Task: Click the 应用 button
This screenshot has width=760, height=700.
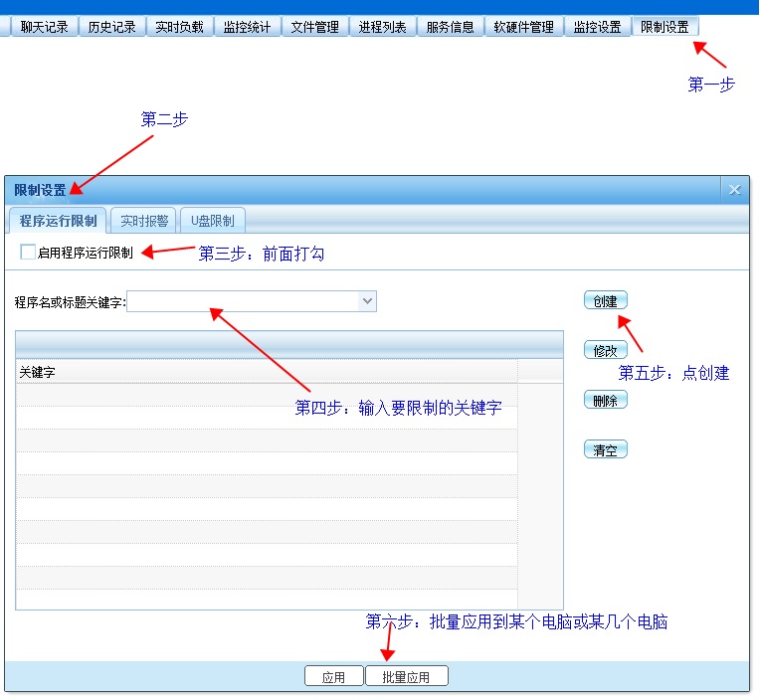Action: [334, 676]
